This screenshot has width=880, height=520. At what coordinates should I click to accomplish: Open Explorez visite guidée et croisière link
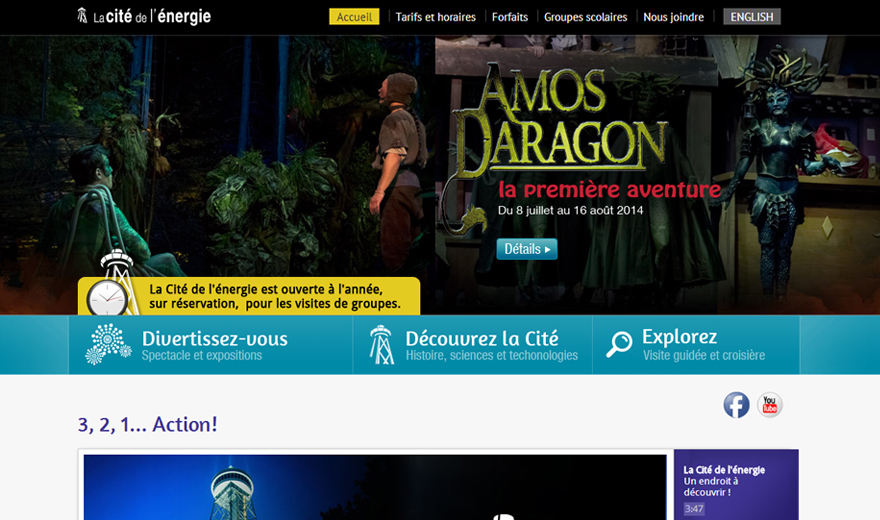click(x=696, y=344)
